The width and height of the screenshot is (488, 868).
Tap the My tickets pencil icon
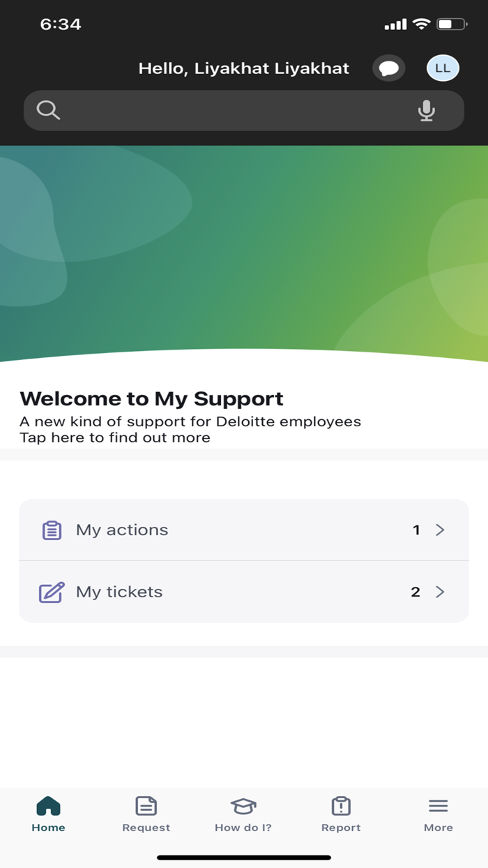pos(50,592)
